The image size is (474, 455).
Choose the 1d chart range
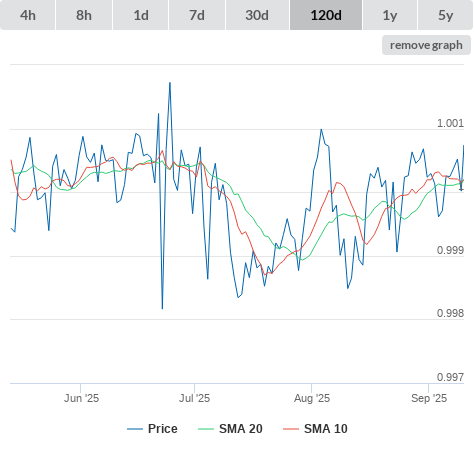click(x=141, y=15)
